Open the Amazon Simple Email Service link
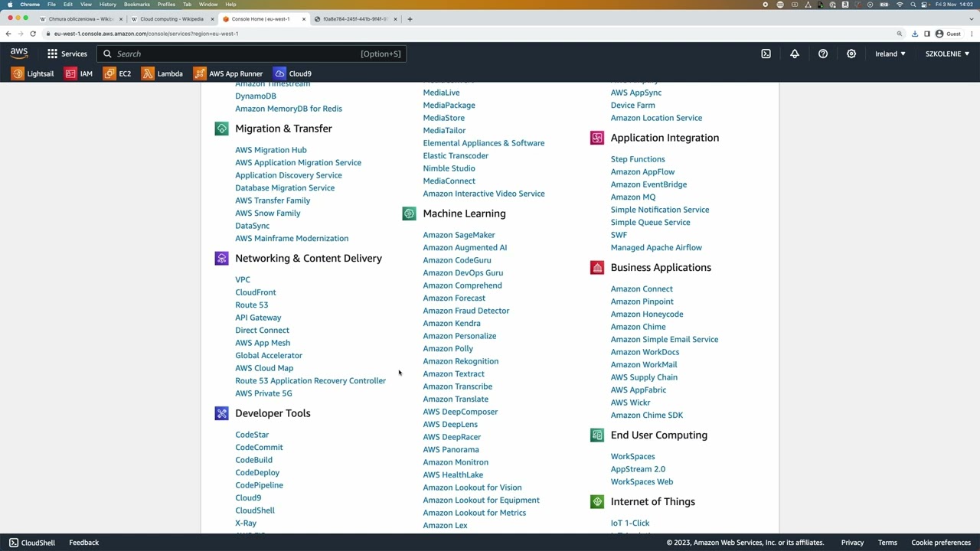 coord(665,339)
